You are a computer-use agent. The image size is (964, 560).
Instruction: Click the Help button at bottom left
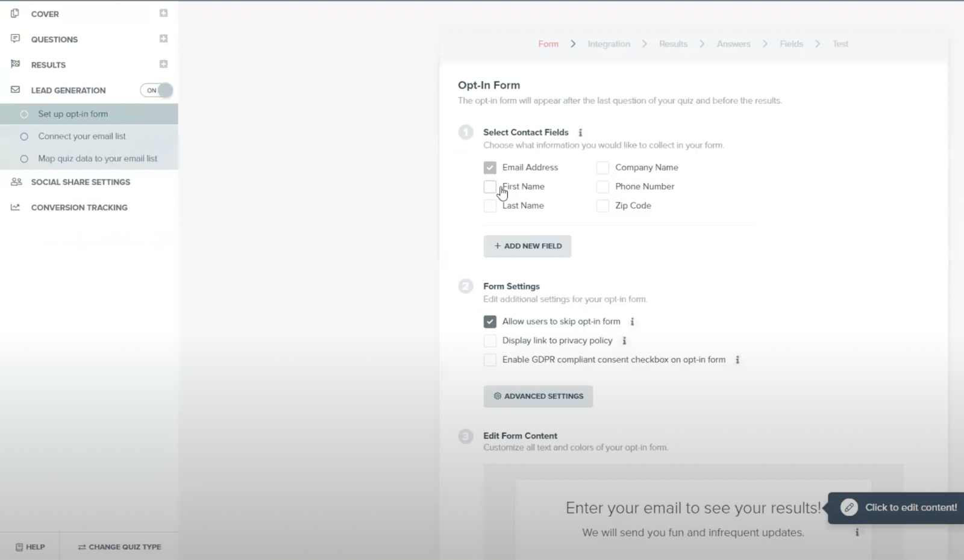[x=30, y=547]
